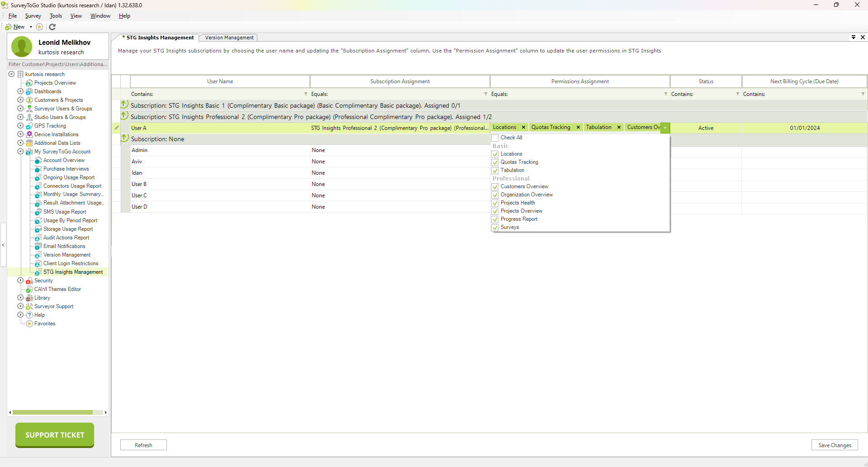This screenshot has width=868, height=467.
Task: Click the Favorites star icon in the tree
Action: tap(29, 324)
